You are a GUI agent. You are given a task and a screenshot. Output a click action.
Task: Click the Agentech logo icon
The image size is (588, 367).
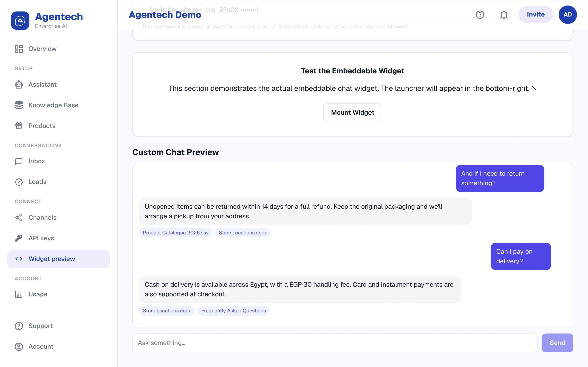(20, 21)
